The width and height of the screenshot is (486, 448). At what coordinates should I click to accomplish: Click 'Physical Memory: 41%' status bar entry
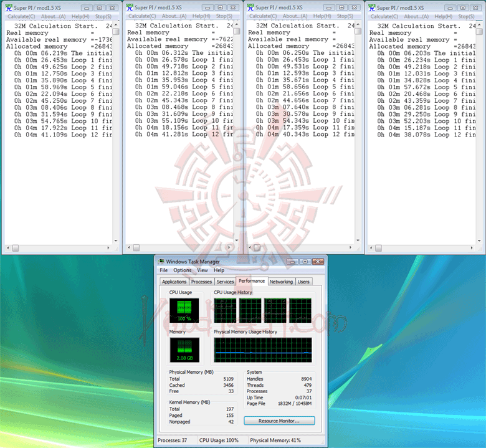pyautogui.click(x=275, y=441)
